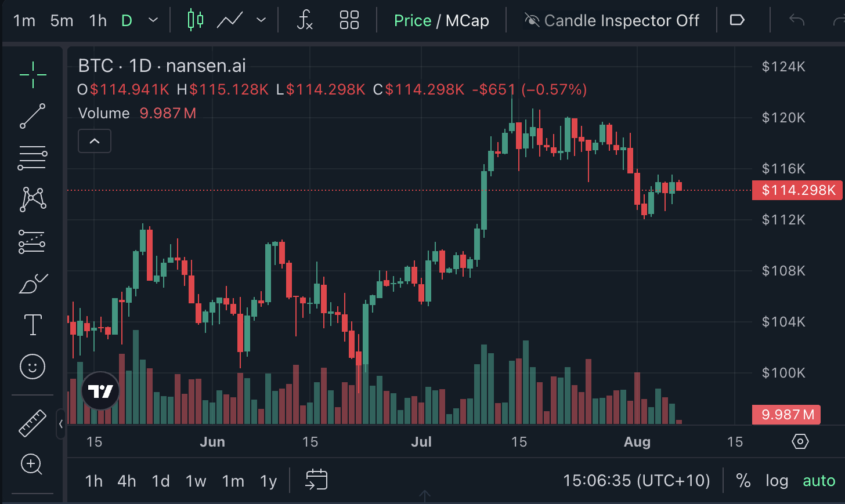Switch the price scale to log

pos(777,481)
